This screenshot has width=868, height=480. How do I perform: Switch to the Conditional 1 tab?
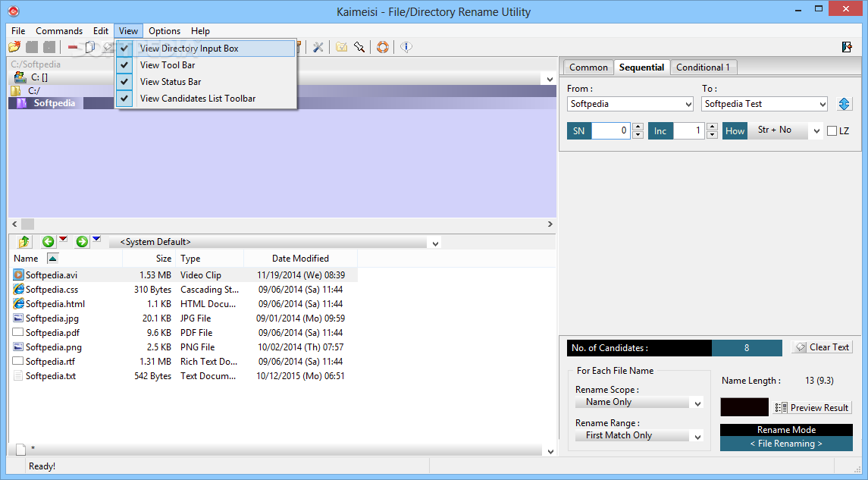[703, 67]
